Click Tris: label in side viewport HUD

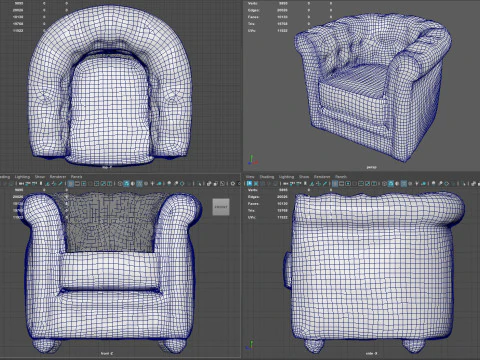point(251,210)
